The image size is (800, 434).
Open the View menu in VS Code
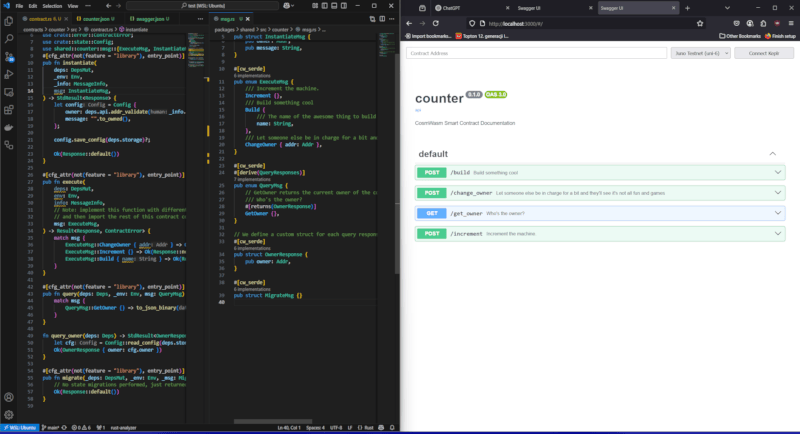tap(73, 6)
